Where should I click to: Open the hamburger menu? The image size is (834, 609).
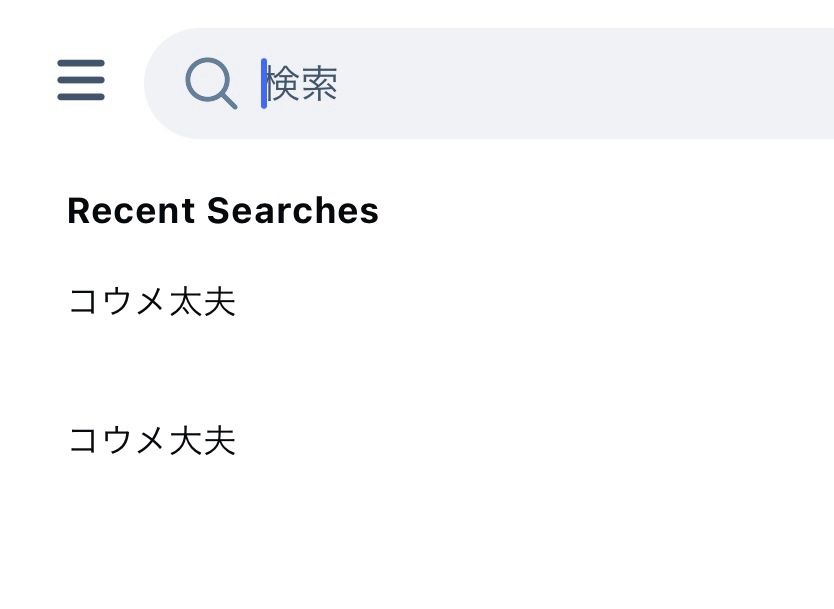(x=81, y=80)
